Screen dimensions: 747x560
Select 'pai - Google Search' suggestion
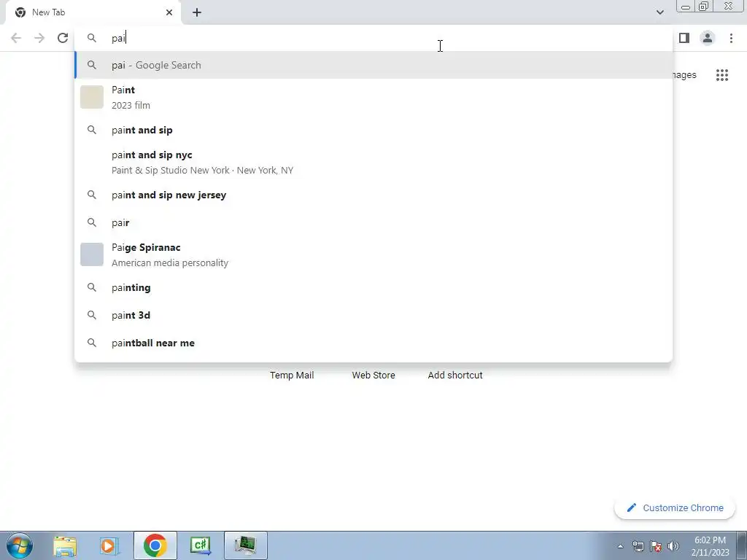pos(373,65)
